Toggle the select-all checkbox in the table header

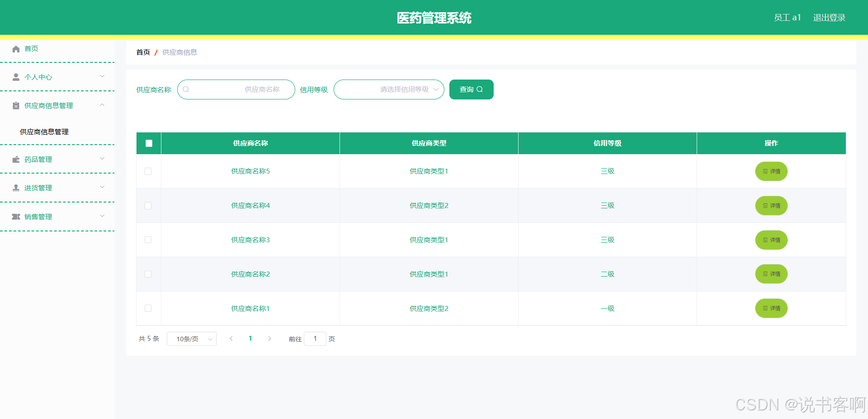coord(148,143)
